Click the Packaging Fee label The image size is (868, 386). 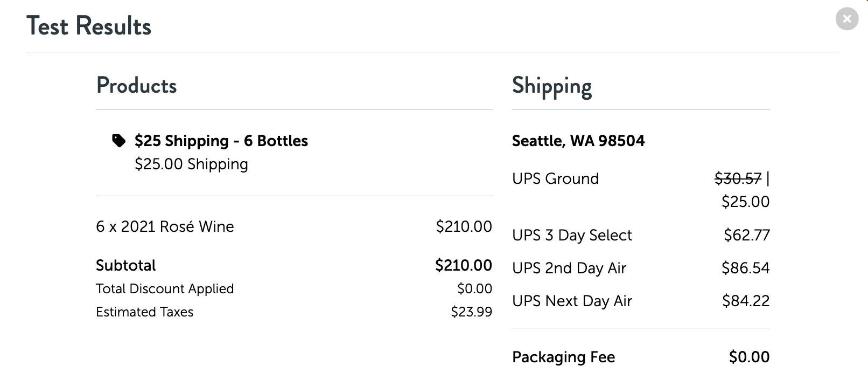click(563, 357)
